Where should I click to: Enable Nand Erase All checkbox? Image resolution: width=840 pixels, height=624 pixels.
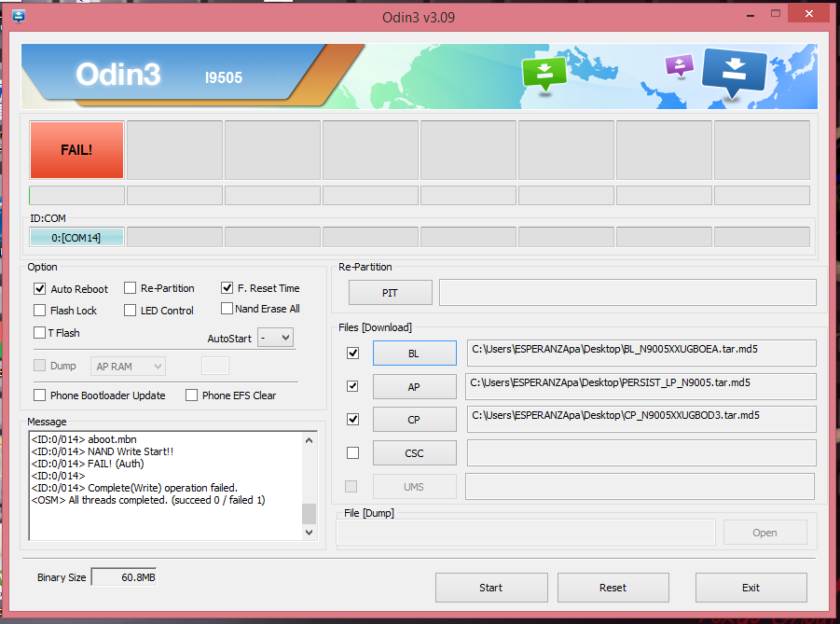227,309
